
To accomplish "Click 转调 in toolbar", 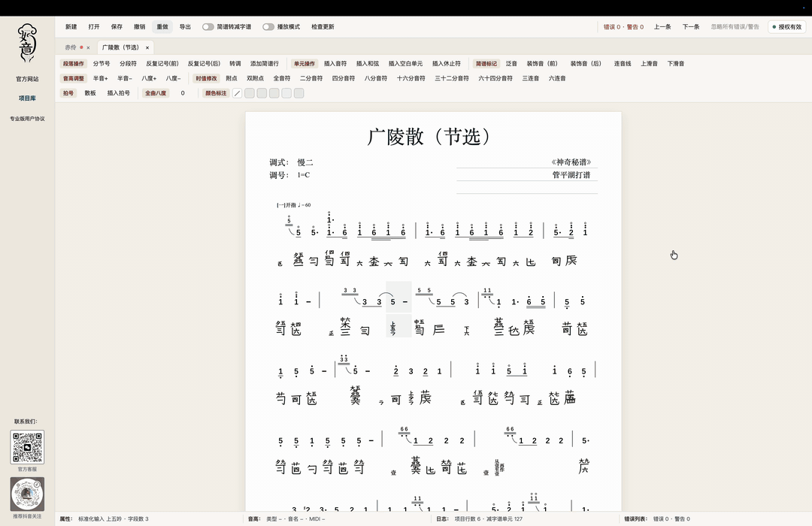I will coord(235,64).
